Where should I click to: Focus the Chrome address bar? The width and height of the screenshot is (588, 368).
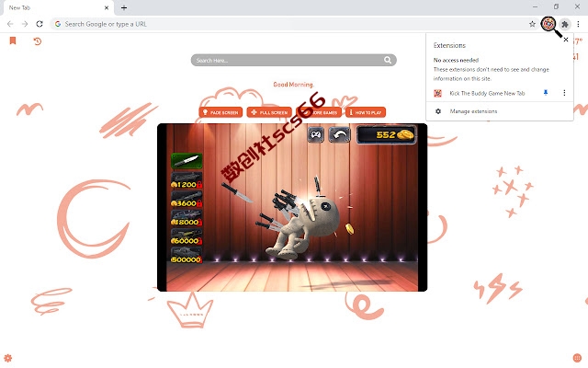click(294, 24)
